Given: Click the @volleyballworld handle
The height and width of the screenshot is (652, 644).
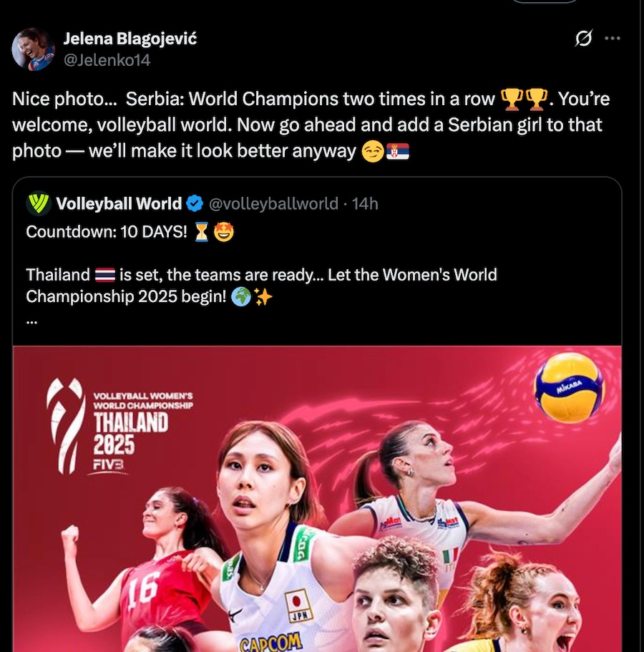Looking at the screenshot, I should point(273,204).
